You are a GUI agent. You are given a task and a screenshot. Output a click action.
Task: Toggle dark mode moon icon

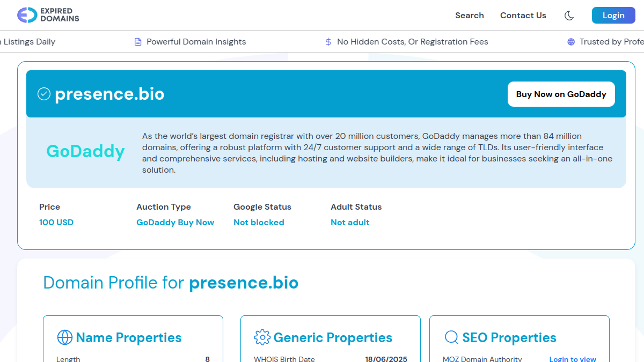click(x=569, y=16)
